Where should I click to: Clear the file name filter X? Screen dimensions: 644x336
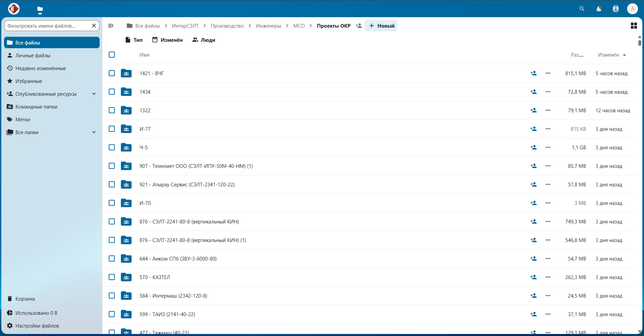(x=94, y=26)
